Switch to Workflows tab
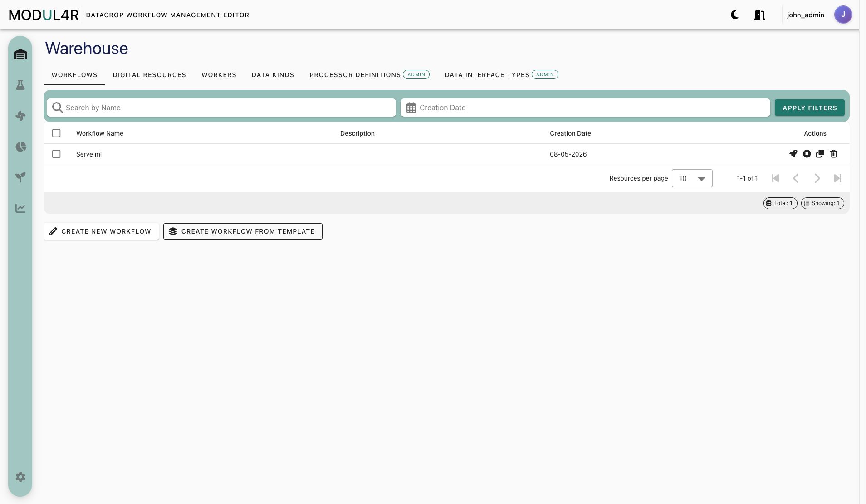866x504 pixels. (74, 75)
